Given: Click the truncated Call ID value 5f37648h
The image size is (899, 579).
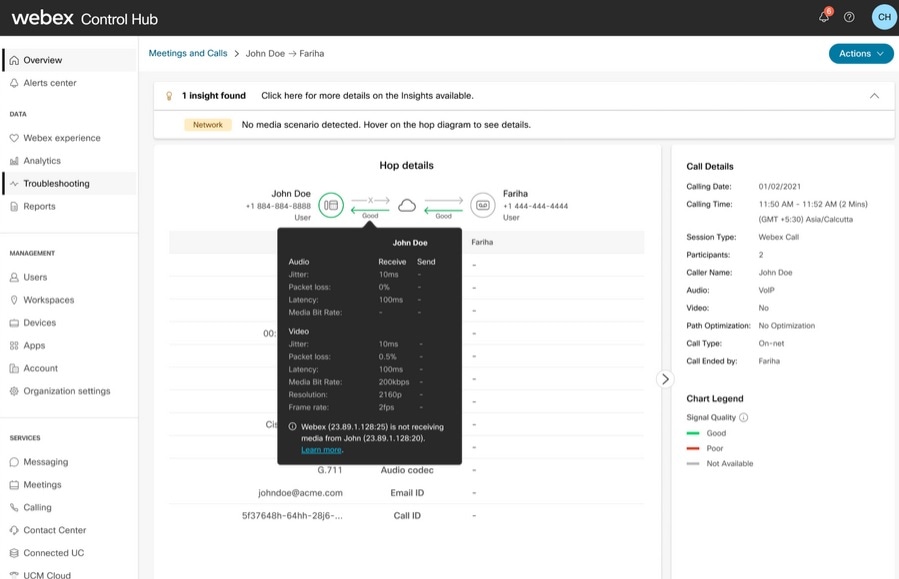Looking at the screenshot, I should pyautogui.click(x=292, y=516).
